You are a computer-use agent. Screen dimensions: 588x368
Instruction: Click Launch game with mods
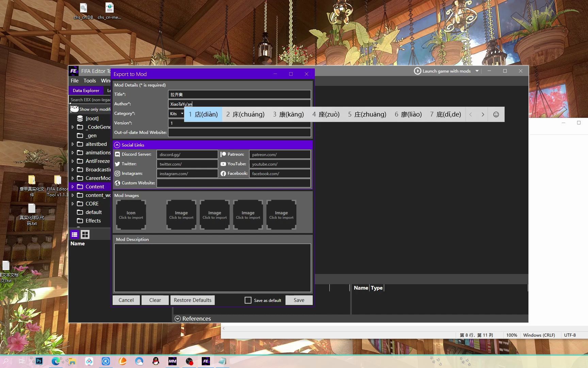click(446, 71)
